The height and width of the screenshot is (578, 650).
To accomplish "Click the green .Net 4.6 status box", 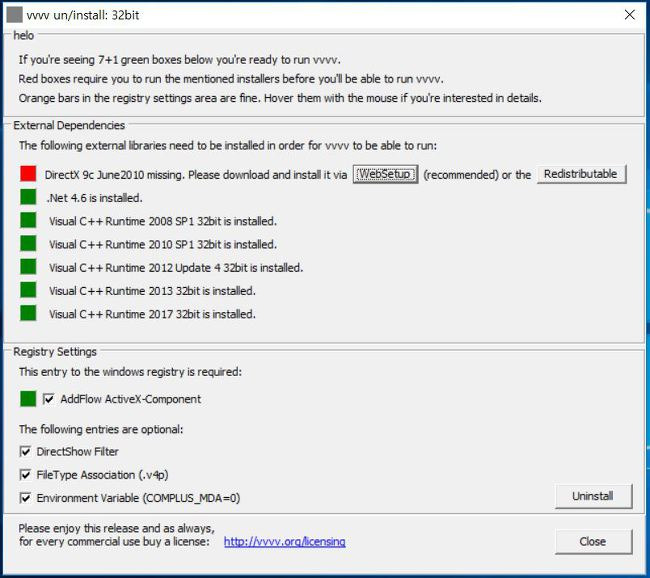I will [x=28, y=197].
